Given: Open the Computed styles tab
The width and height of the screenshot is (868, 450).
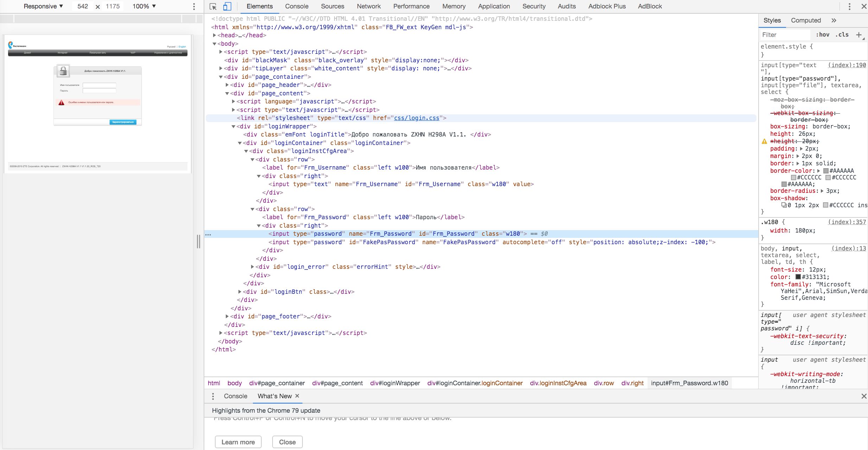Looking at the screenshot, I should click(x=806, y=20).
